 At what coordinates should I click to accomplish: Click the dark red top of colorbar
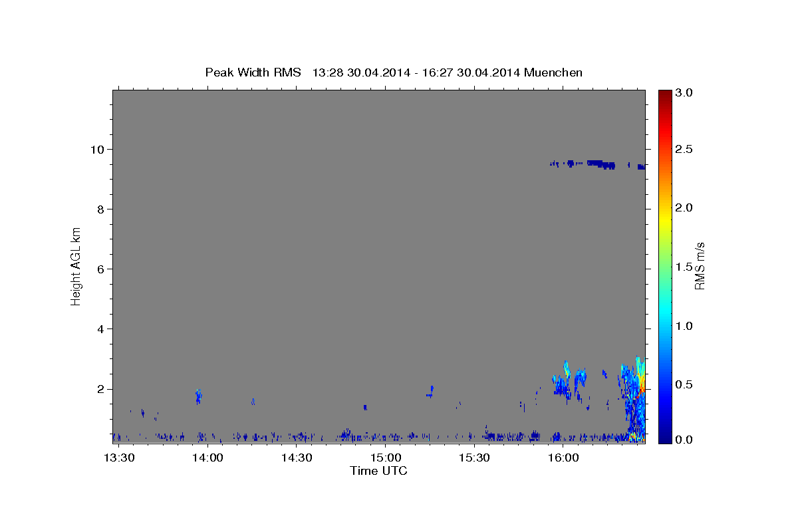pos(664,96)
